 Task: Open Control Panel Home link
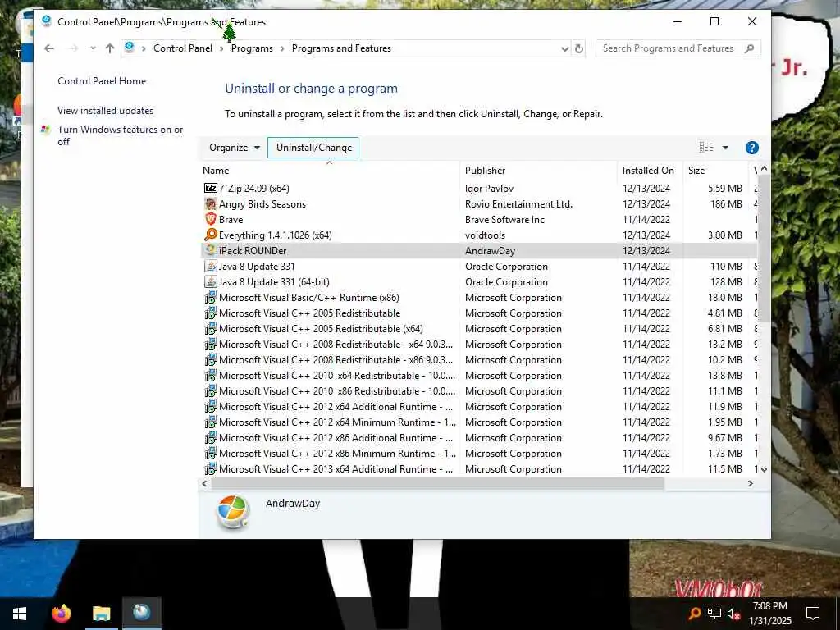click(102, 81)
